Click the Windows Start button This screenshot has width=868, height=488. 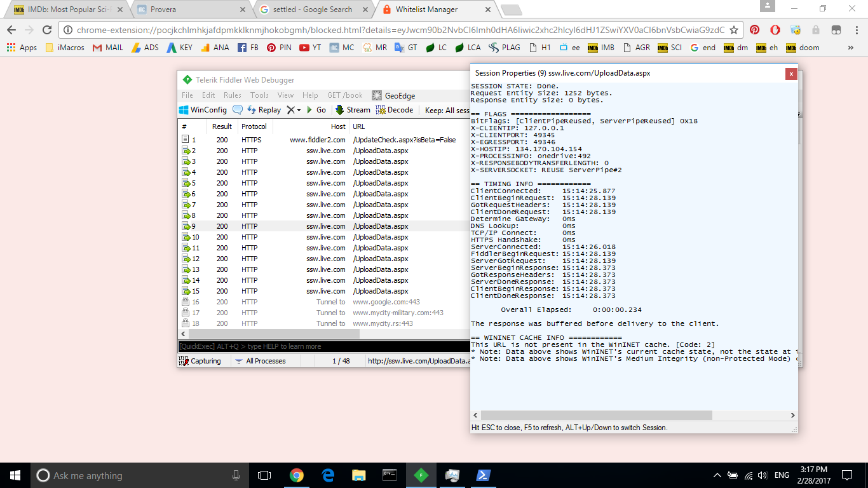pos(15,475)
